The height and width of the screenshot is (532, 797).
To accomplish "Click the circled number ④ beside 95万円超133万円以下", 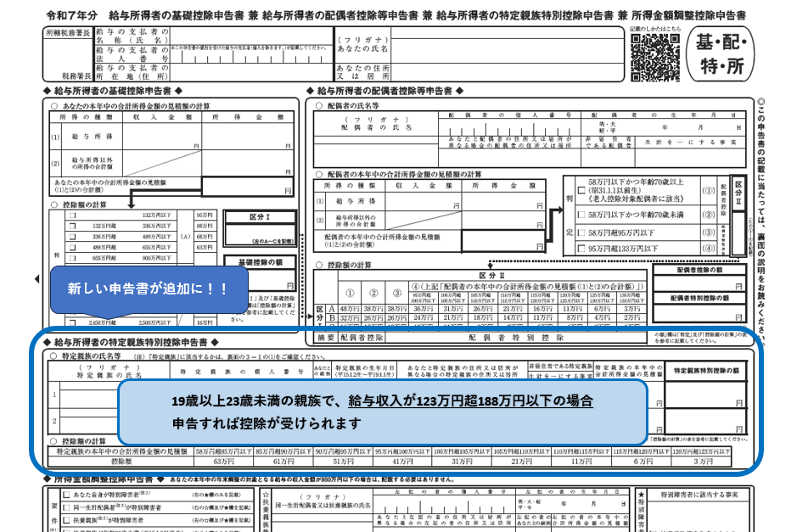I will pos(708,248).
